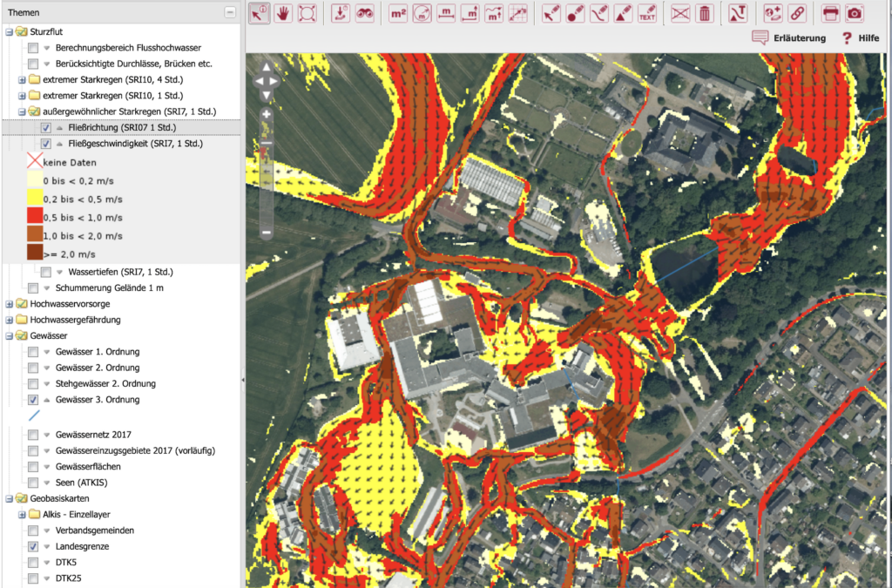Screen dimensions: 892x588
Task: Uncheck Fließrichtung (SRI07 1 Std.) layer
Action: (x=46, y=128)
